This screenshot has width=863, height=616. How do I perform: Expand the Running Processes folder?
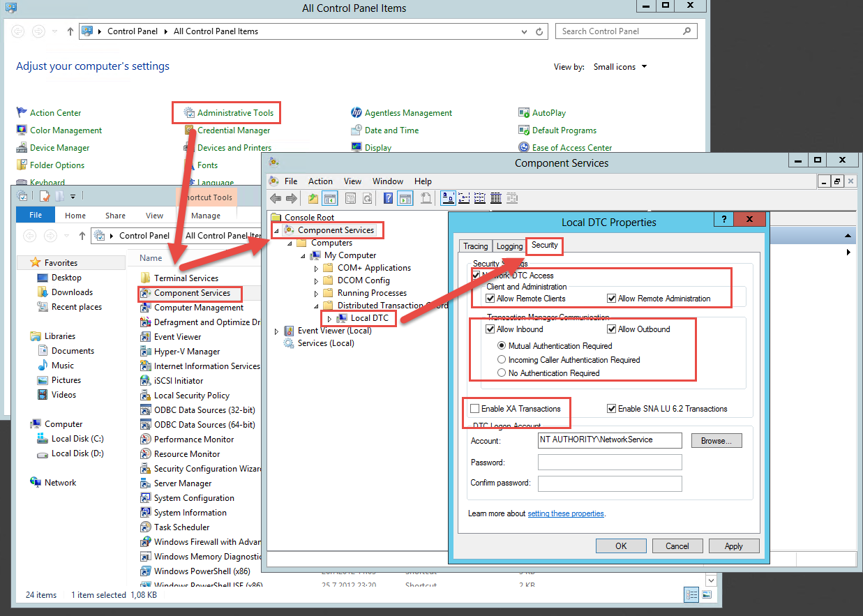[316, 293]
